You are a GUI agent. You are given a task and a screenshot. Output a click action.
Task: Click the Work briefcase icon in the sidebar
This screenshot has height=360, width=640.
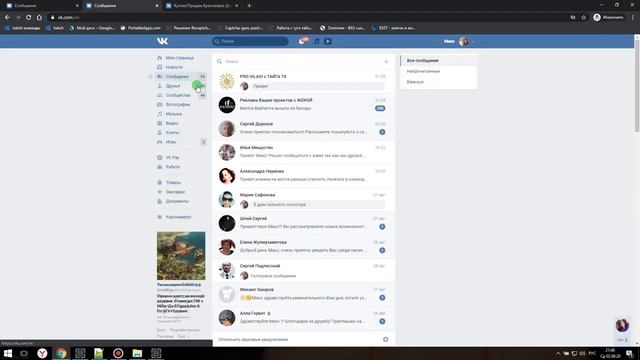(x=160, y=167)
